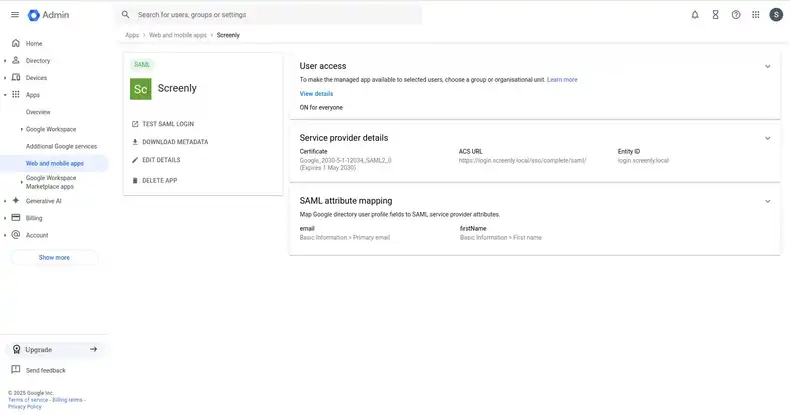Open the Google apps grid
This screenshot has width=790, height=415.
point(756,15)
